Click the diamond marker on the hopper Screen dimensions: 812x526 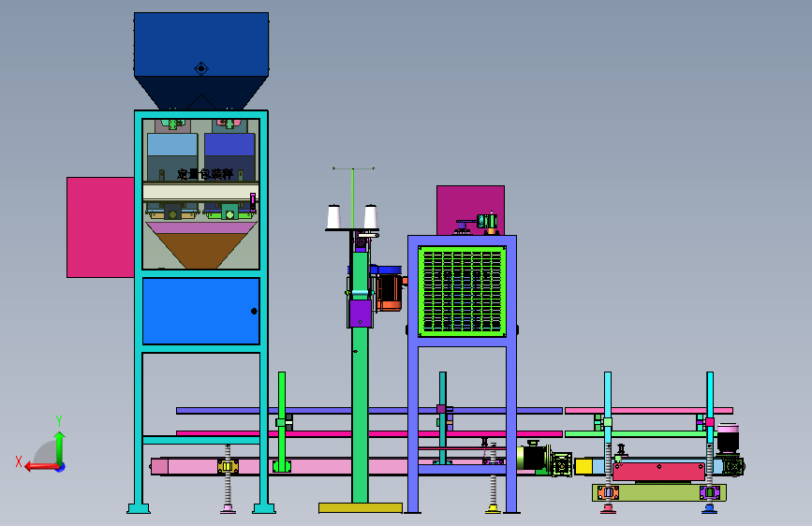click(201, 68)
